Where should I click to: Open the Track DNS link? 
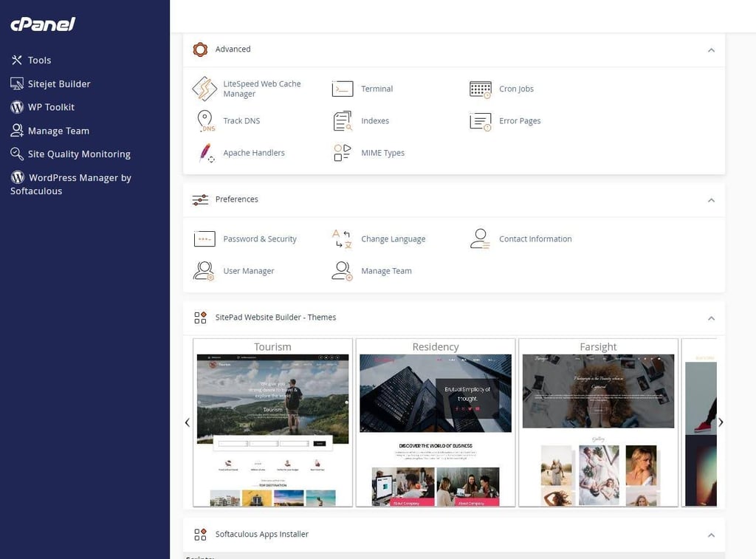241,120
